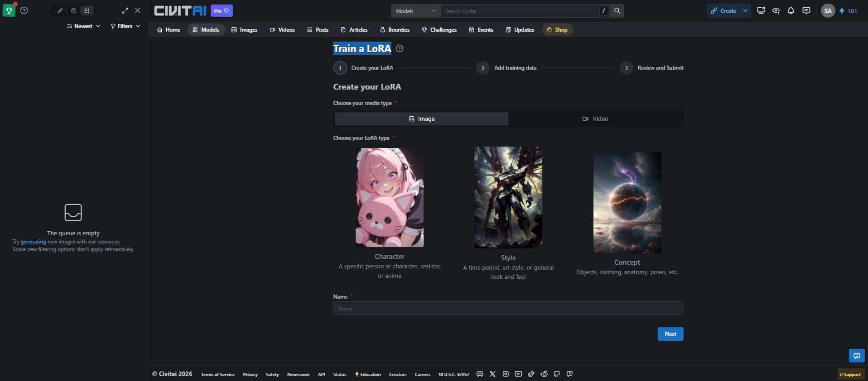Open the generation panel help icon
The height and width of the screenshot is (381, 868).
pyautogui.click(x=24, y=10)
